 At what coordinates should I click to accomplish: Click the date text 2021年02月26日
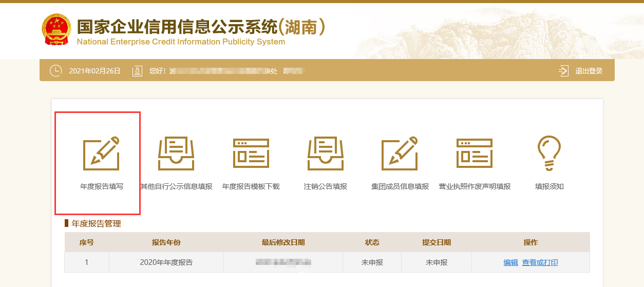94,71
